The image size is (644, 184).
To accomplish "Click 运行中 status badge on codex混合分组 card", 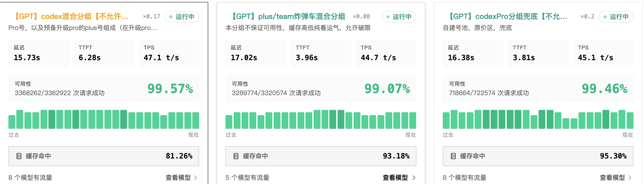I will pos(182,17).
